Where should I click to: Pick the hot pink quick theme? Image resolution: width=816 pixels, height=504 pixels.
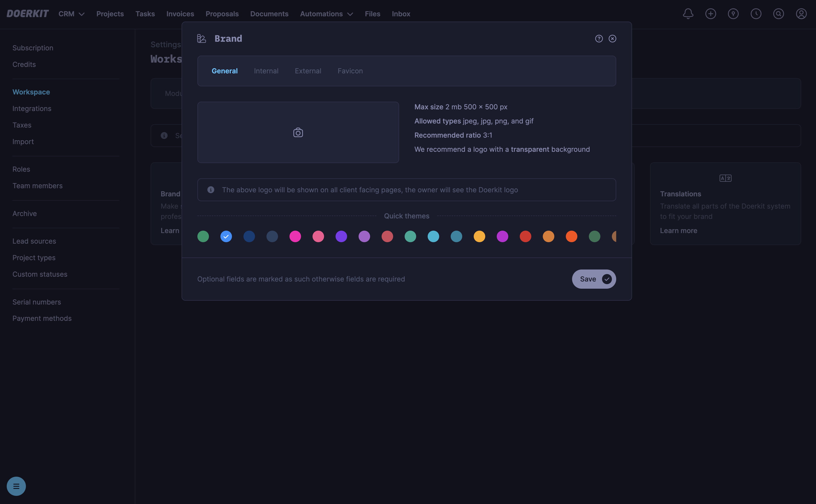pos(295,236)
